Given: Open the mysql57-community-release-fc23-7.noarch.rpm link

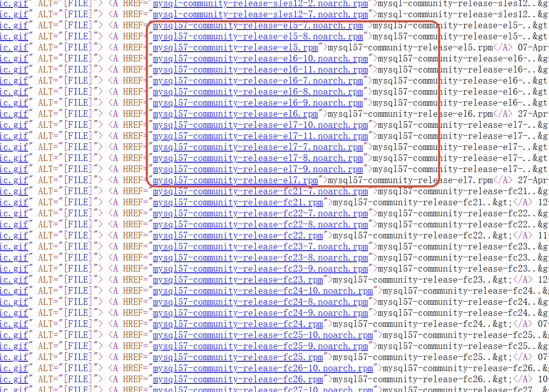Looking at the screenshot, I should (x=260, y=247).
